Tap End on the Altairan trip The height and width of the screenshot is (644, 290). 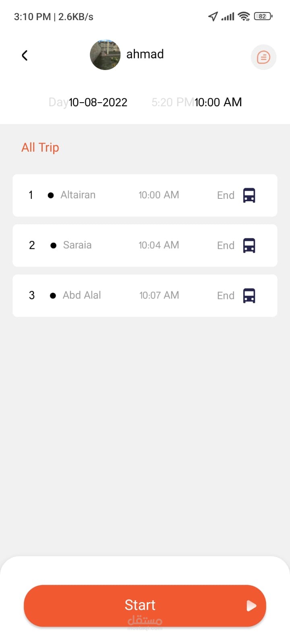point(226,195)
